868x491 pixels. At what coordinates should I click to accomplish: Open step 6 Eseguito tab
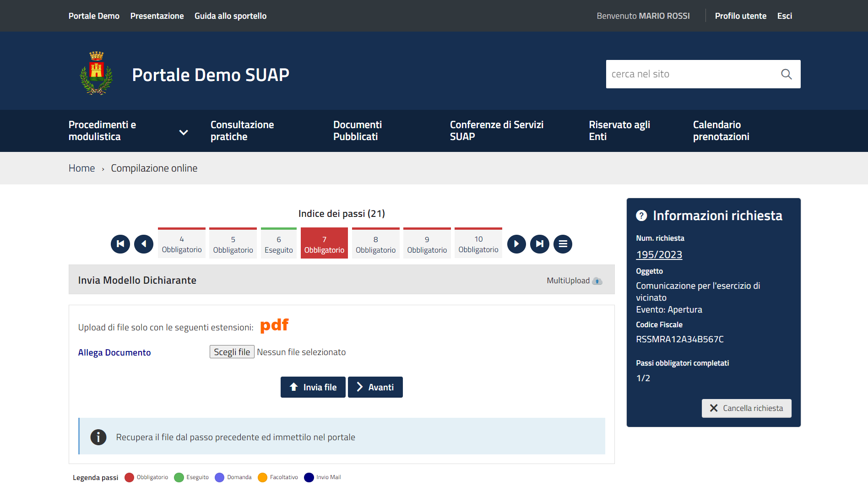pos(279,244)
